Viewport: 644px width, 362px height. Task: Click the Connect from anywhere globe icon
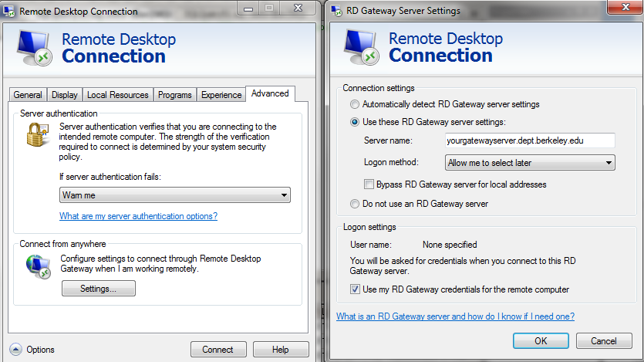click(39, 266)
